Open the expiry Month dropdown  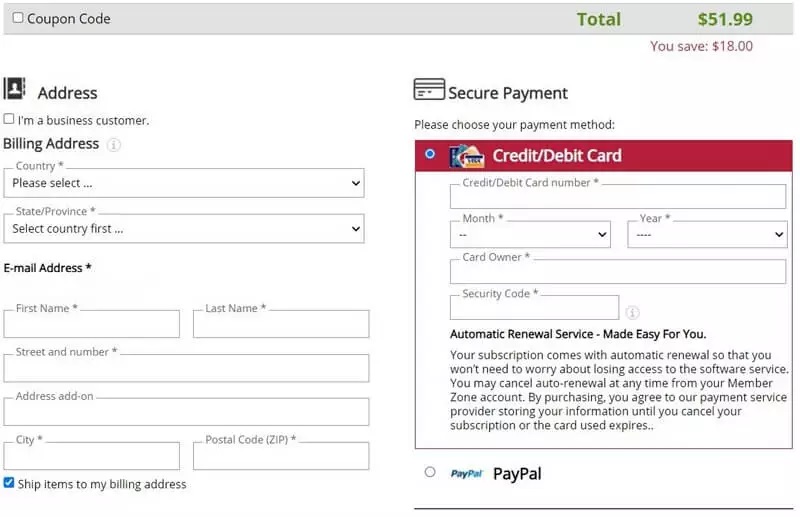[530, 235]
